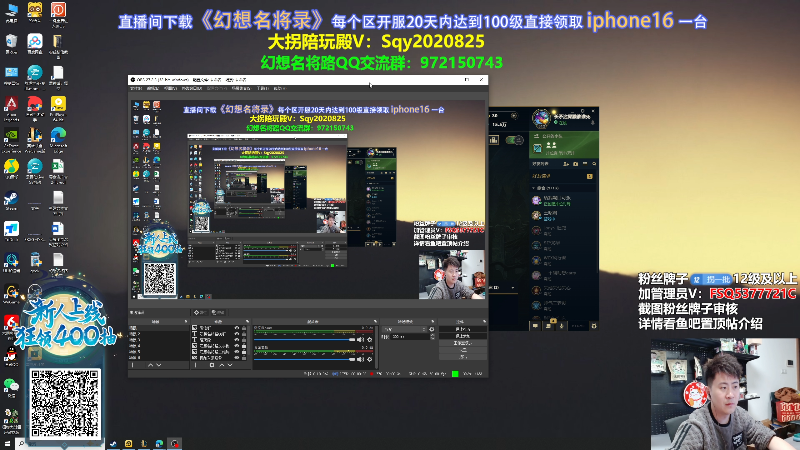Toggle eye of second text source row
The image size is (800, 450).
click(237, 340)
